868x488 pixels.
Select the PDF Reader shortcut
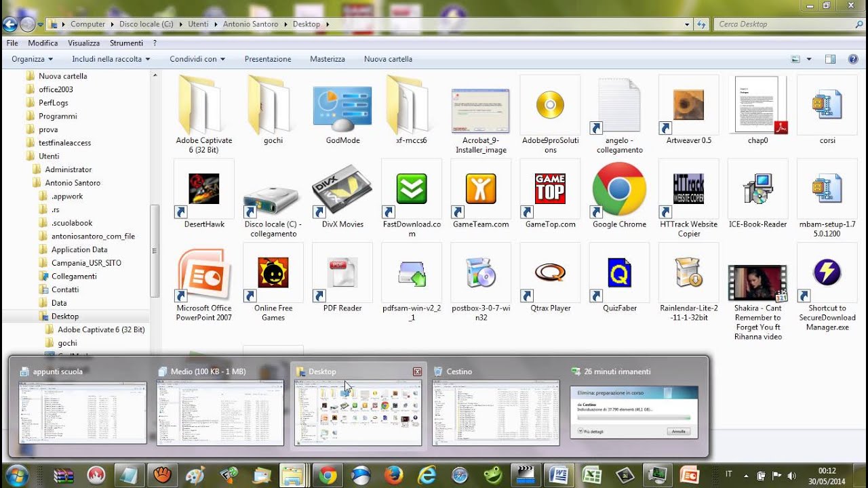(342, 278)
